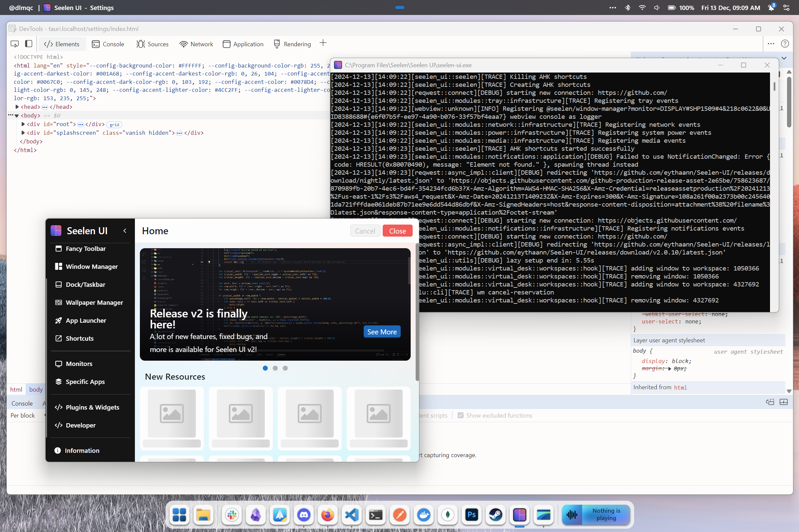
Task: Collapse the Seelen UI sidebar chevron
Action: click(x=125, y=231)
